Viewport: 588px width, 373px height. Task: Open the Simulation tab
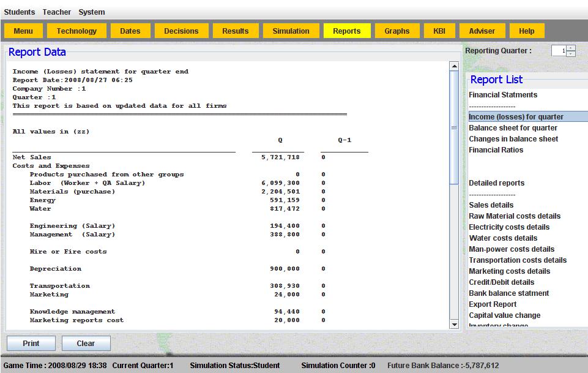tap(291, 31)
